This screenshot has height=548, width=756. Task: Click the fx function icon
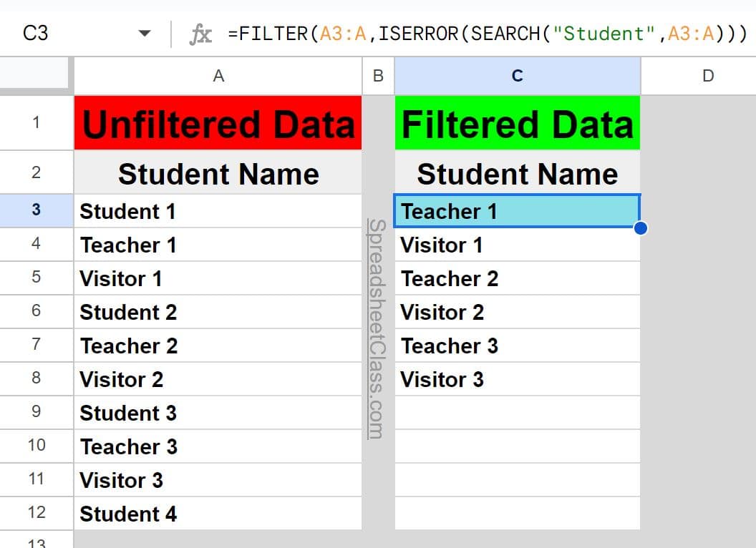(201, 33)
